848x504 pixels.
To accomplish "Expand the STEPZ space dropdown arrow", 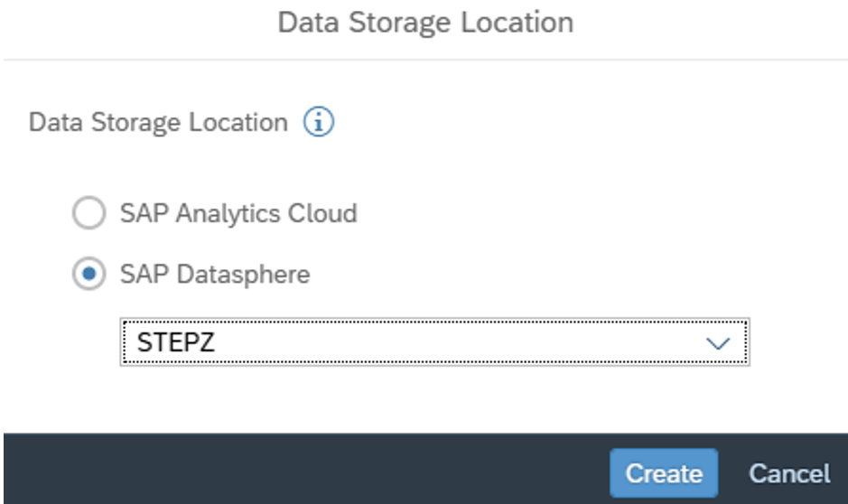I will pos(717,343).
